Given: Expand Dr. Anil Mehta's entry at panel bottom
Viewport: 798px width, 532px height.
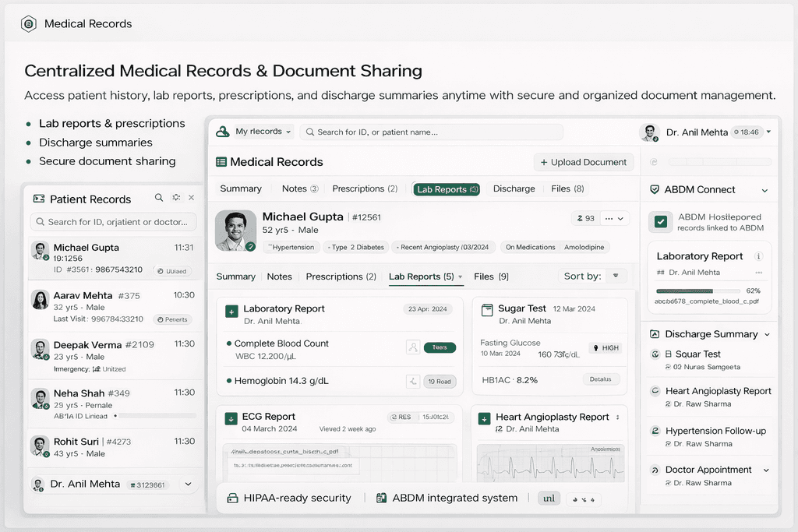Looking at the screenshot, I should (188, 484).
